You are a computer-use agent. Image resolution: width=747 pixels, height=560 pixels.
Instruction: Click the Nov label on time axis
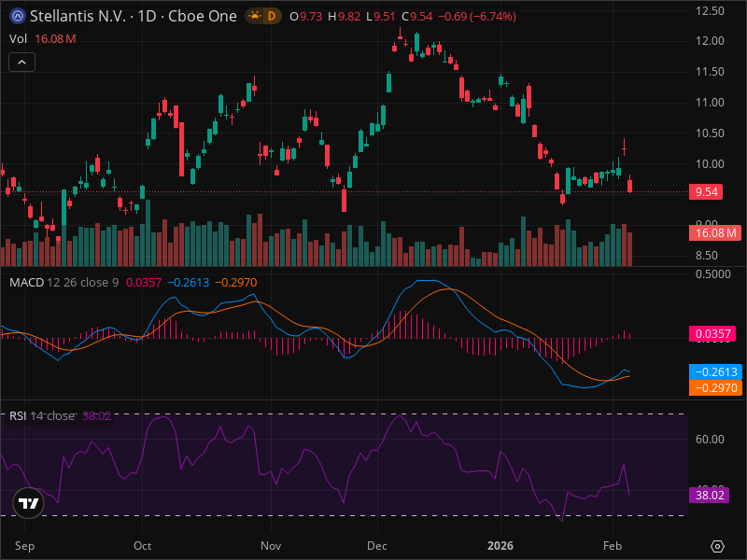pos(271,546)
